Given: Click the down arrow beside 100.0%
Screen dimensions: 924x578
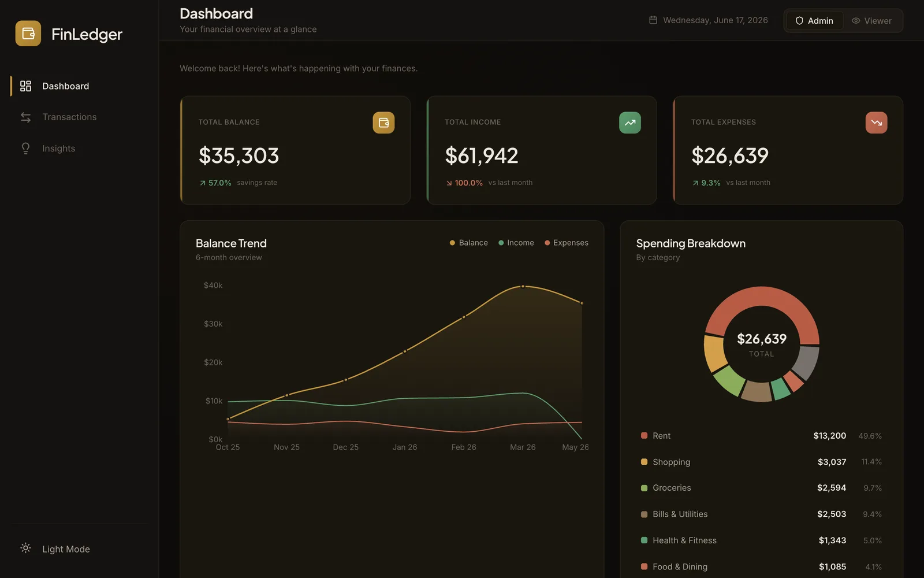Looking at the screenshot, I should [449, 183].
